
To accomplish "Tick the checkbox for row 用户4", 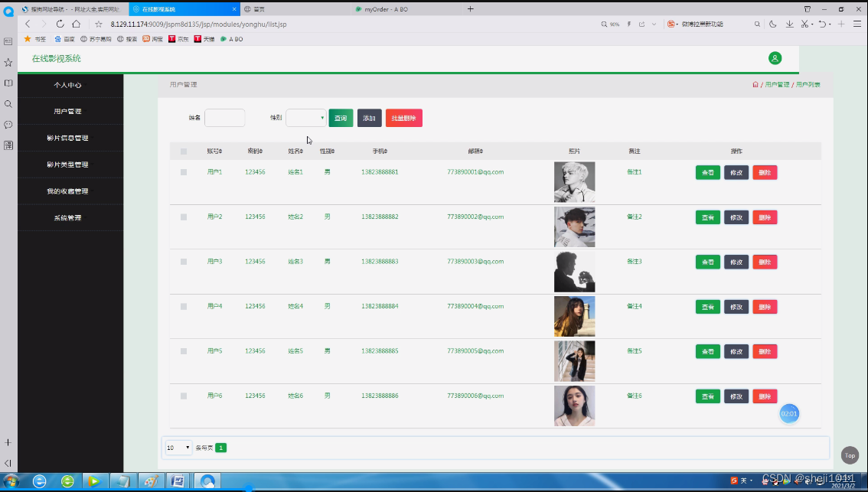I will click(184, 307).
